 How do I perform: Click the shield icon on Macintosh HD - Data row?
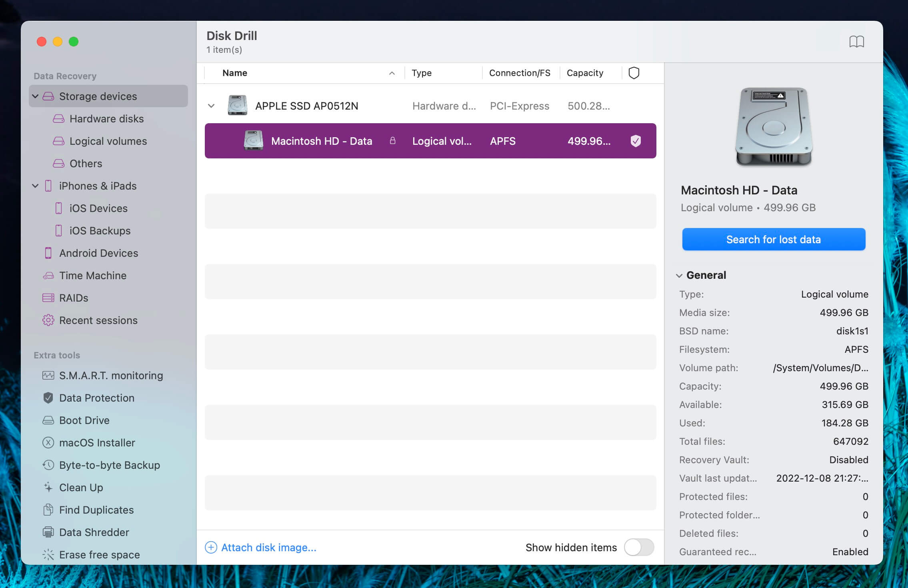point(636,141)
